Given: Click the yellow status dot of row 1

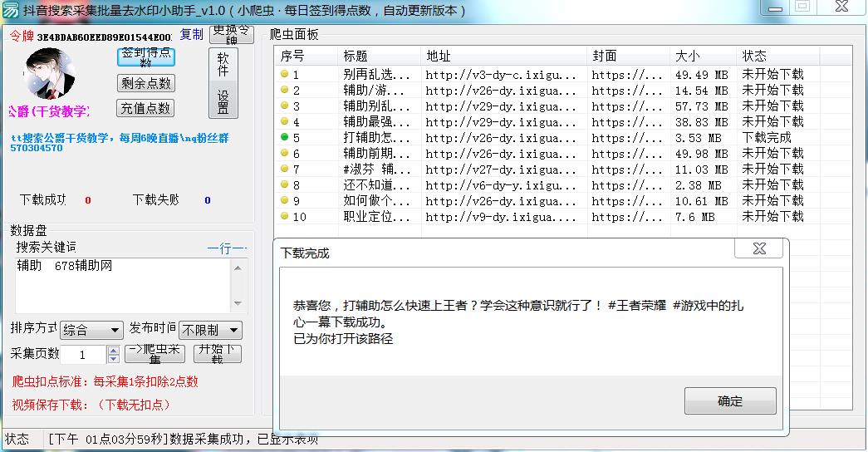Looking at the screenshot, I should [285, 74].
